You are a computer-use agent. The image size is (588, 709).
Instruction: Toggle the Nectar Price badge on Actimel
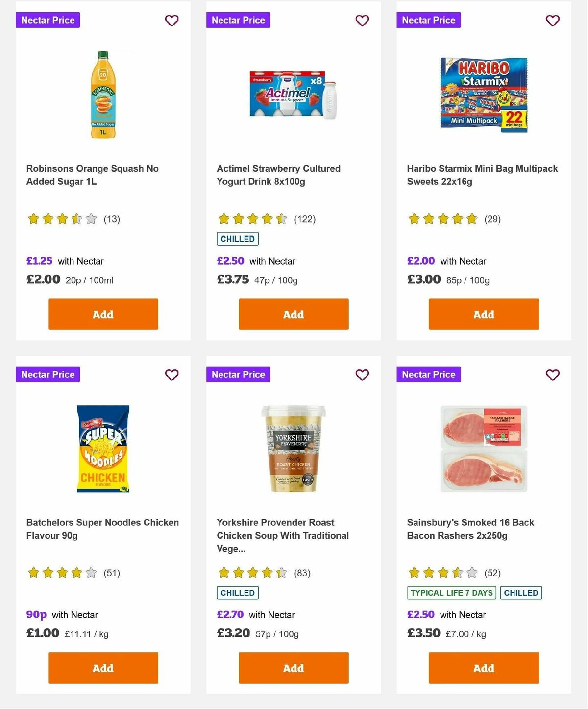(238, 20)
